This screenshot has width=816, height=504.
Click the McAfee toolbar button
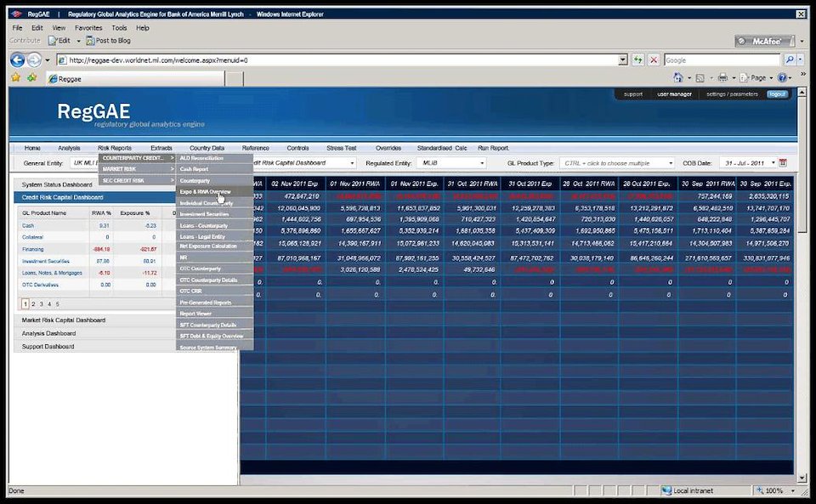click(x=764, y=41)
